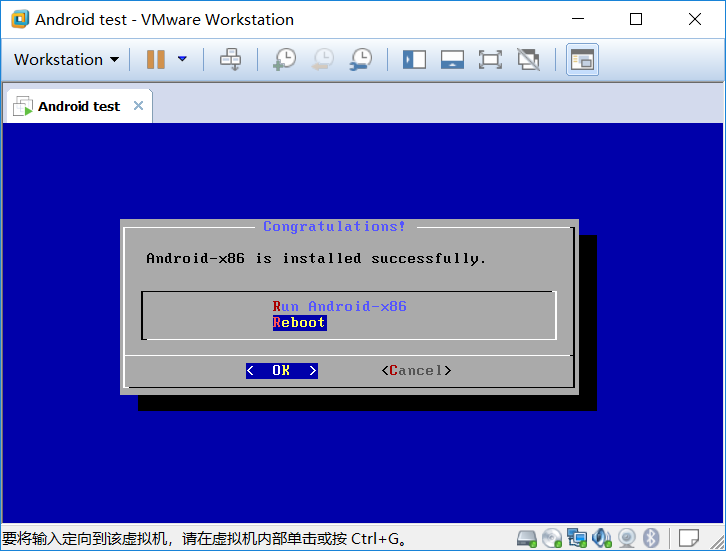This screenshot has width=726, height=551.
Task: Click the Bluetooth device status icon
Action: (x=650, y=539)
